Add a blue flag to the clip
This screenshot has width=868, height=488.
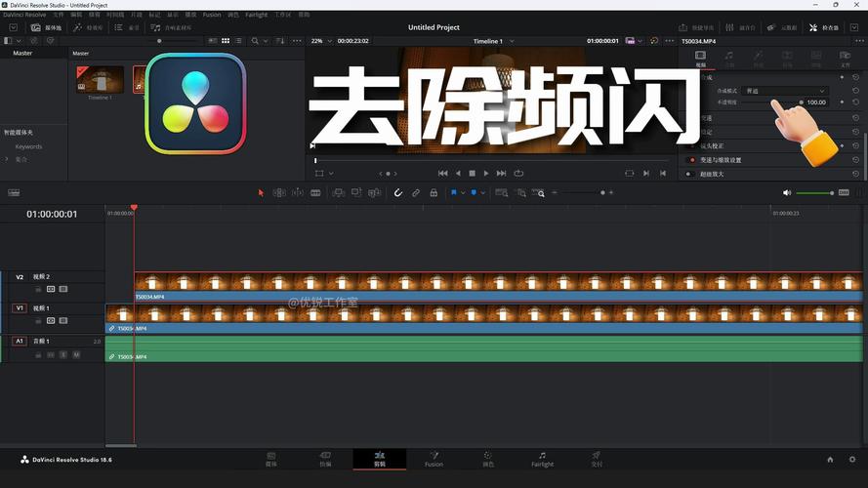coord(454,192)
